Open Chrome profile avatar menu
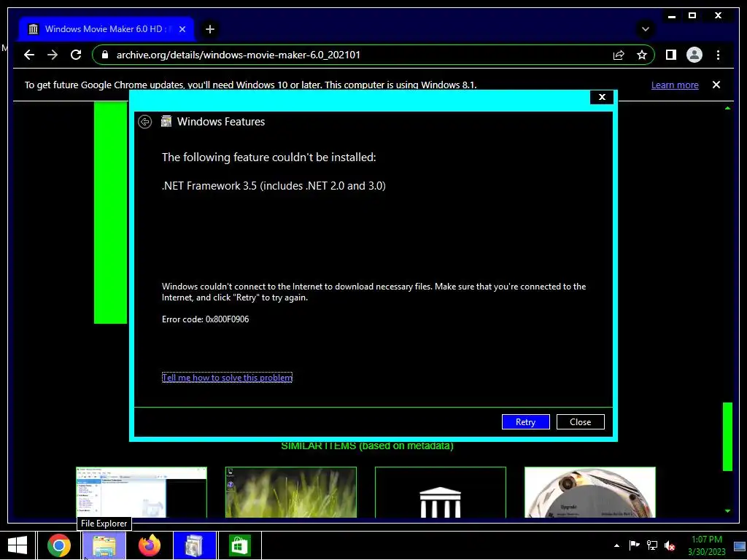Screen dimensions: 747x560 [694, 55]
